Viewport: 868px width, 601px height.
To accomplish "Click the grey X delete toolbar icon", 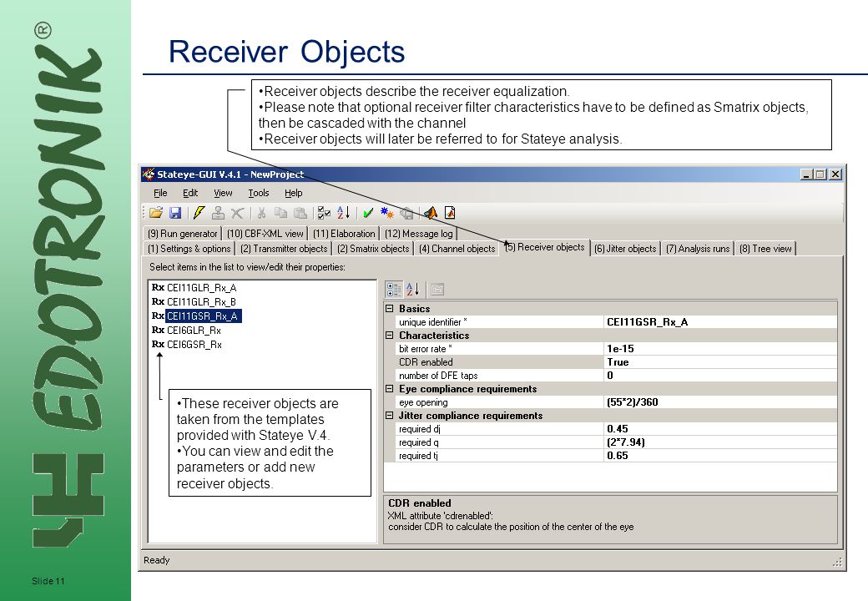I will tap(237, 213).
